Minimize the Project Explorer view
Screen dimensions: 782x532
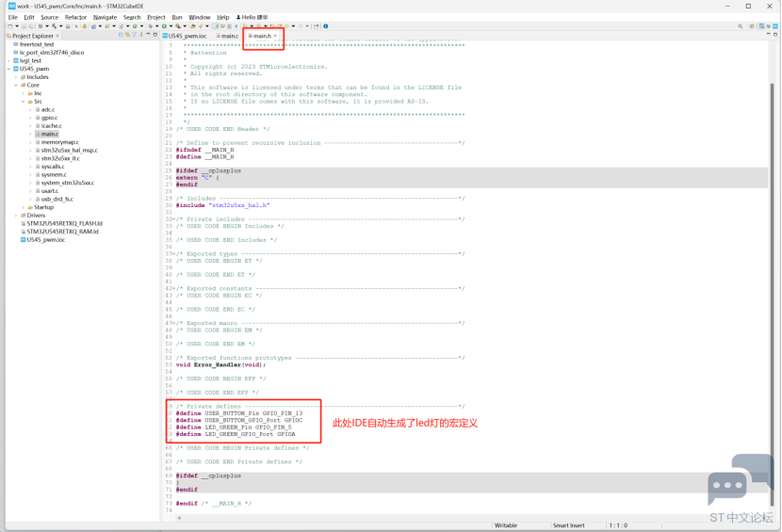[x=148, y=35]
